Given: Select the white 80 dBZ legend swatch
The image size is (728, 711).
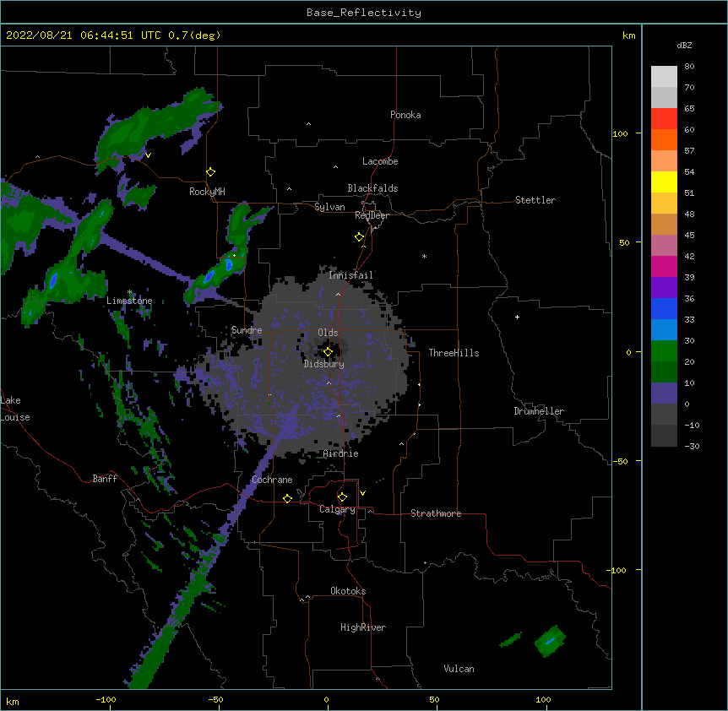Looking at the screenshot, I should (x=664, y=77).
